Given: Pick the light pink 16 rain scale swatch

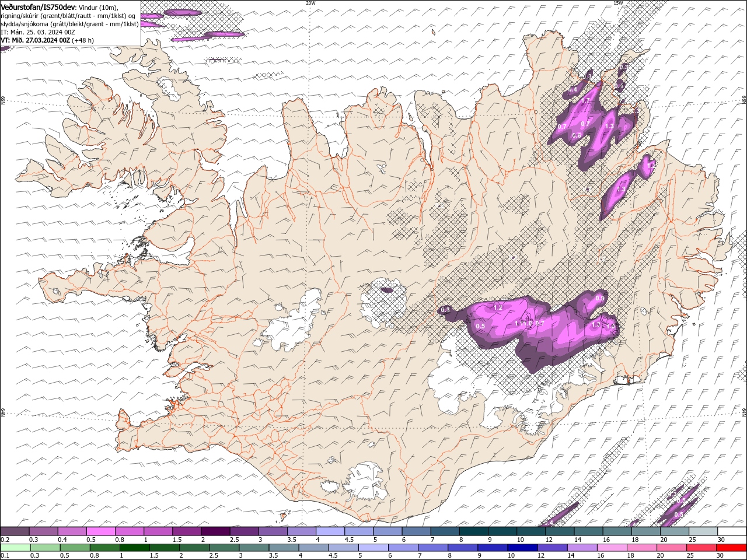Looking at the screenshot, I should coord(613,548).
